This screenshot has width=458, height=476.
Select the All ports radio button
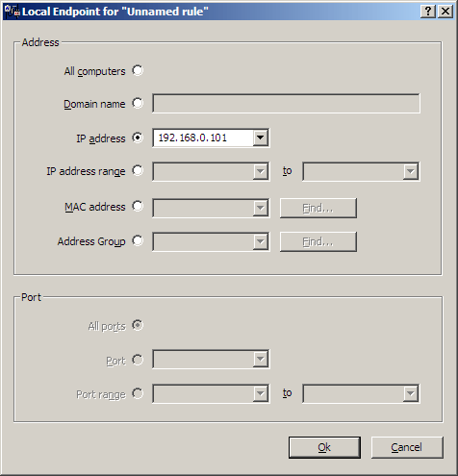coord(138,325)
